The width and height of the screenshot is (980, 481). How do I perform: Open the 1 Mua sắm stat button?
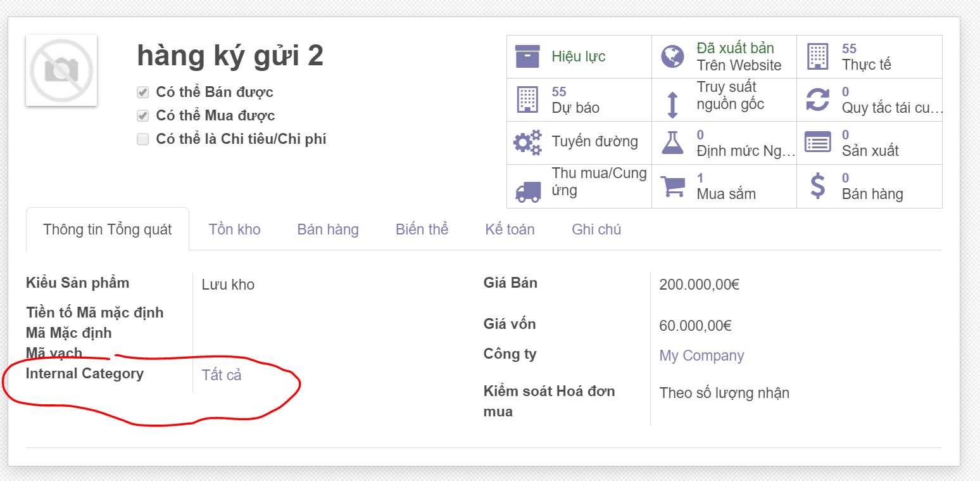point(724,186)
